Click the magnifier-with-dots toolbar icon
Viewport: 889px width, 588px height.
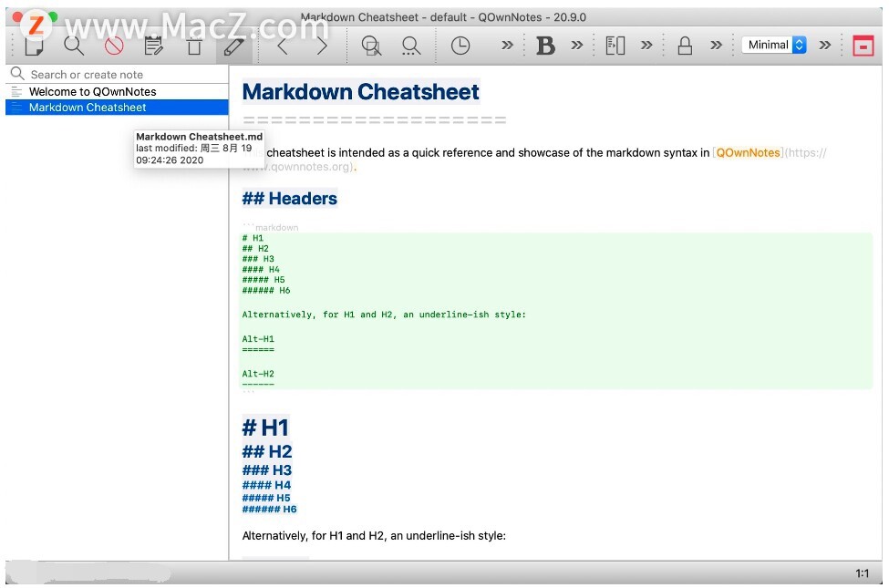tap(410, 46)
